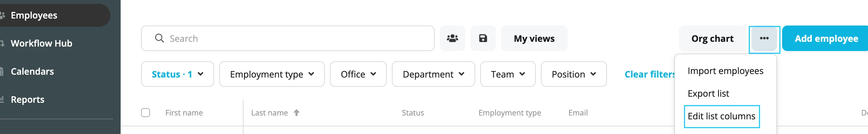Screen dimensions: 868x134
Task: Open the three-dots more options button
Action: [x=764, y=38]
